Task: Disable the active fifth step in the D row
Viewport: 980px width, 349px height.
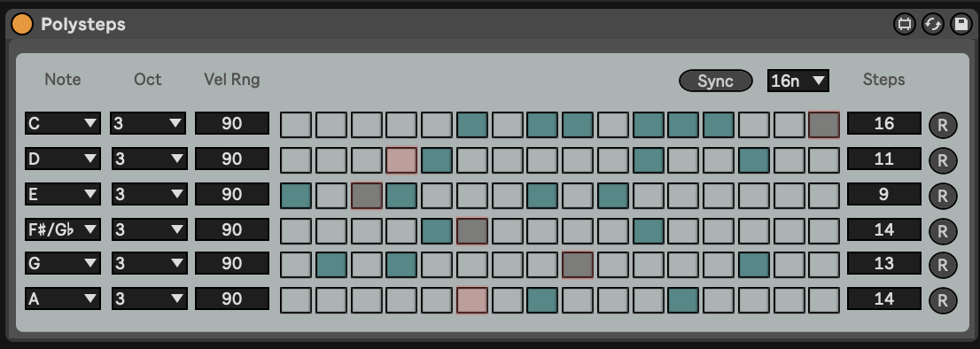Action: point(436,160)
